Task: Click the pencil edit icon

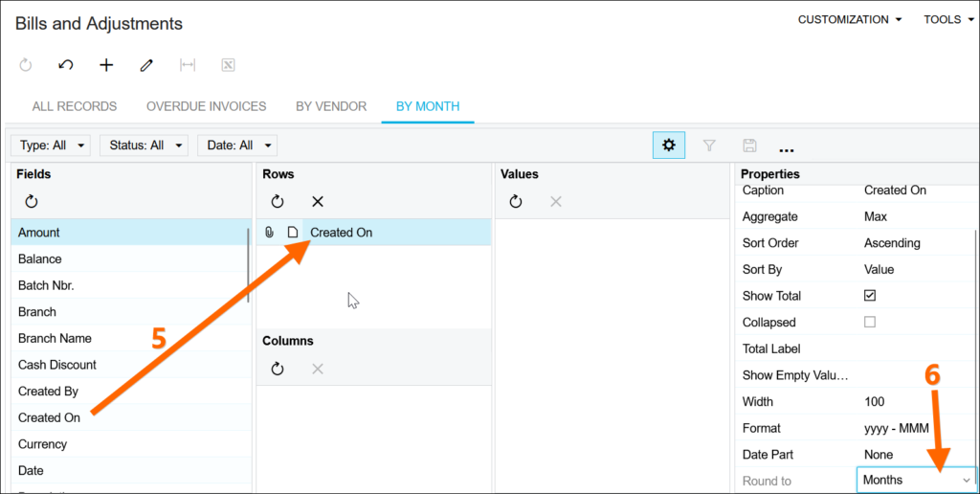Action: click(x=146, y=65)
